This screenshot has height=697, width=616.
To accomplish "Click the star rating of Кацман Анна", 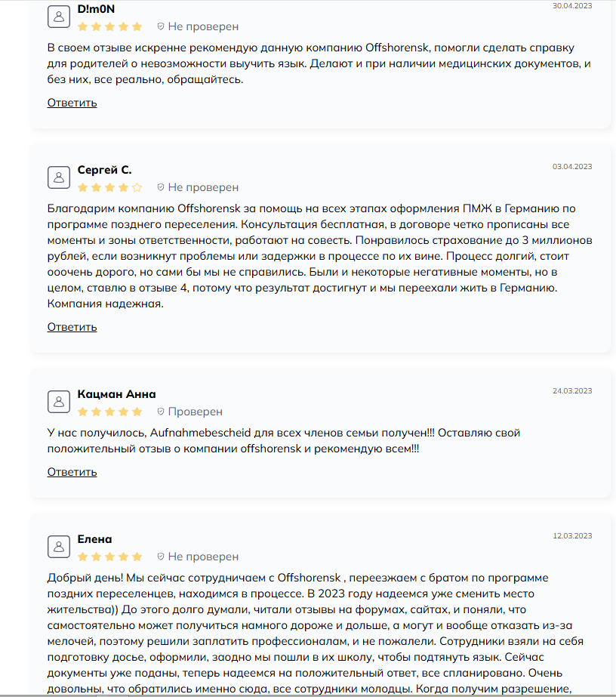I will (x=109, y=412).
